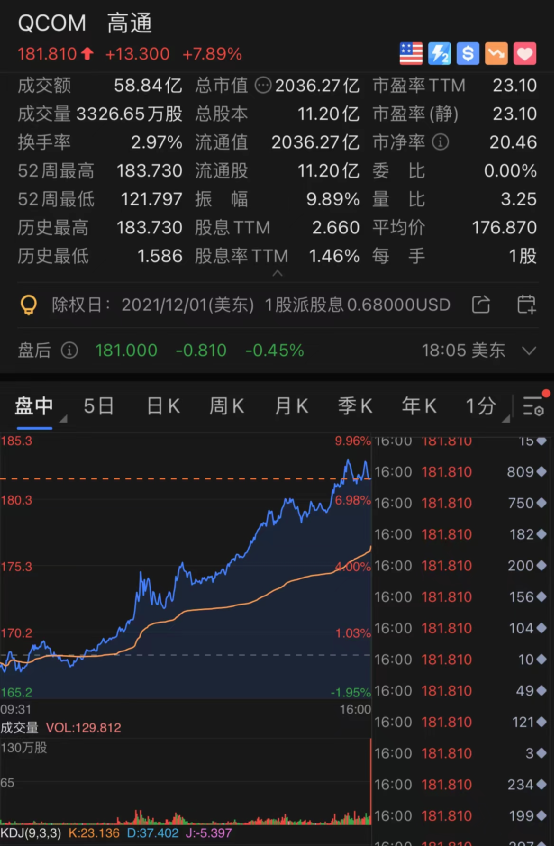Tap the info icon next to 总市值
Screen dimensions: 554x846
263,85
